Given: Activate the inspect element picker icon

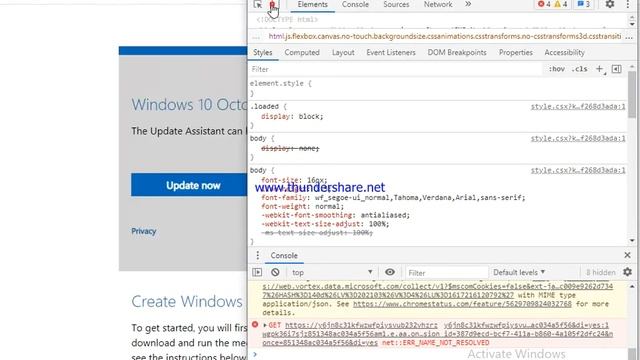Looking at the screenshot, I should tap(258, 4).
